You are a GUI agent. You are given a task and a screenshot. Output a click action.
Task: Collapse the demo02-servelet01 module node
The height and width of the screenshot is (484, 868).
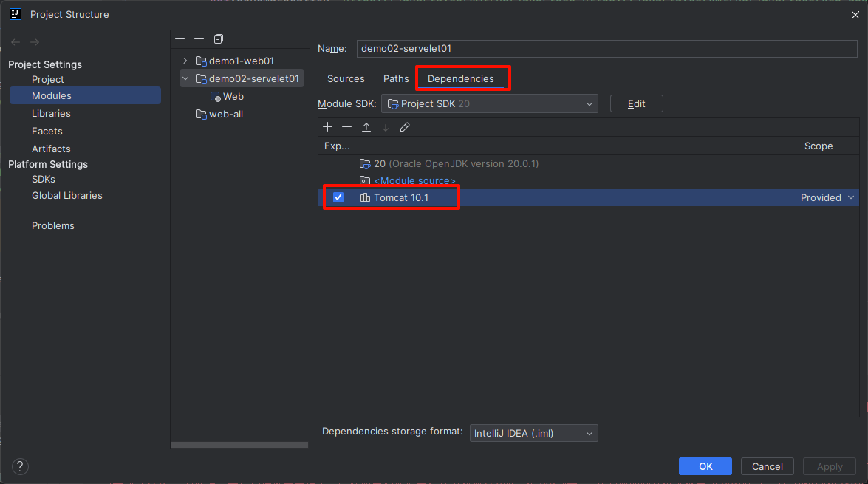pyautogui.click(x=185, y=78)
